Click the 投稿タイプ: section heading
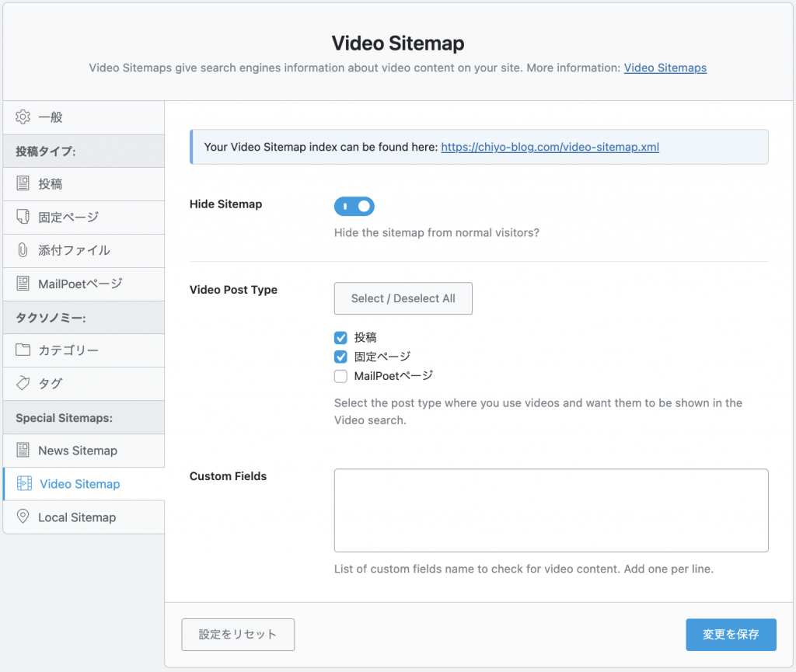 46,151
